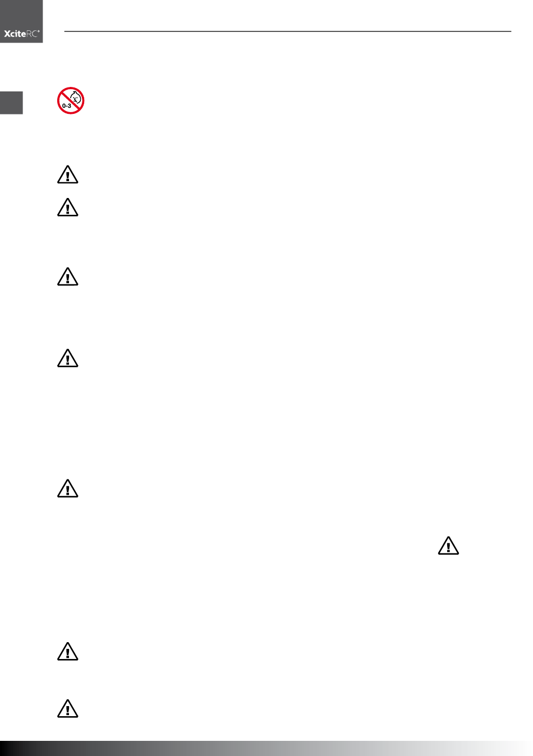The height and width of the screenshot is (756, 533).
Task: Click the fourth warning triangle in the left column
Action: click(x=68, y=358)
